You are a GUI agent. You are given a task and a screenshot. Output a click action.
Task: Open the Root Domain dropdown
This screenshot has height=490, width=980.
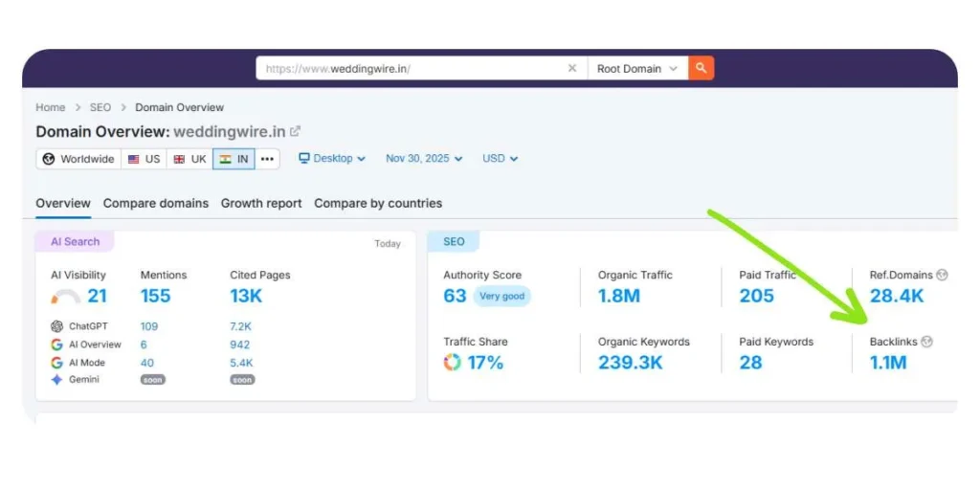click(x=636, y=69)
